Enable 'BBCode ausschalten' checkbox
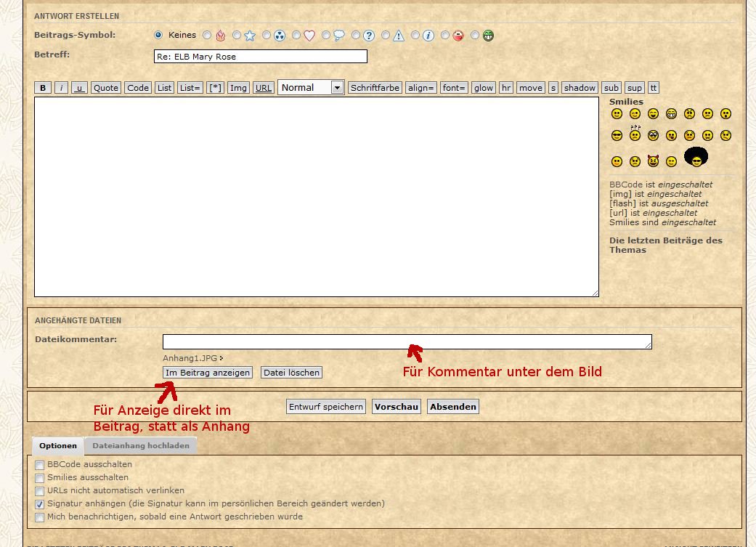756x547 pixels. click(40, 465)
